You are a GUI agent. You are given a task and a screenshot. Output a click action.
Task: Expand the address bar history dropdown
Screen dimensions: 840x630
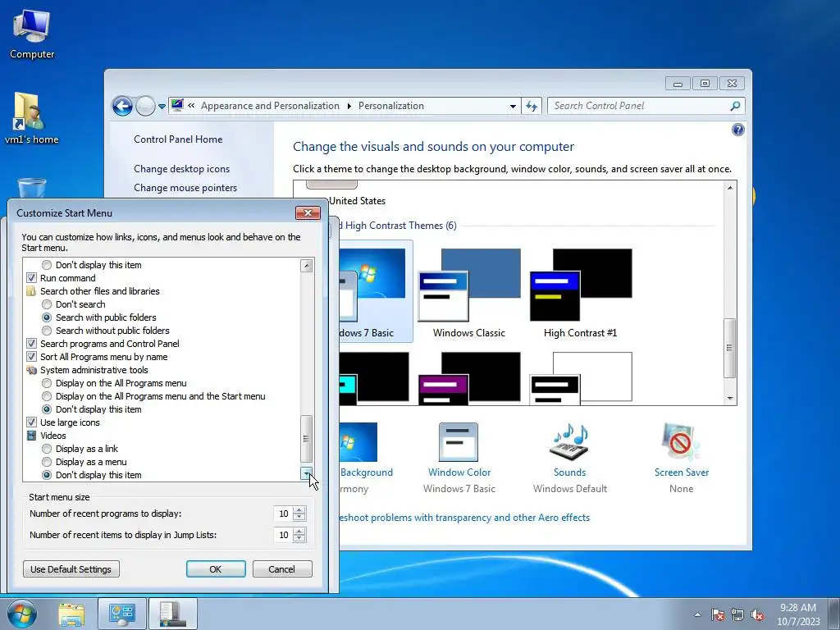point(513,106)
